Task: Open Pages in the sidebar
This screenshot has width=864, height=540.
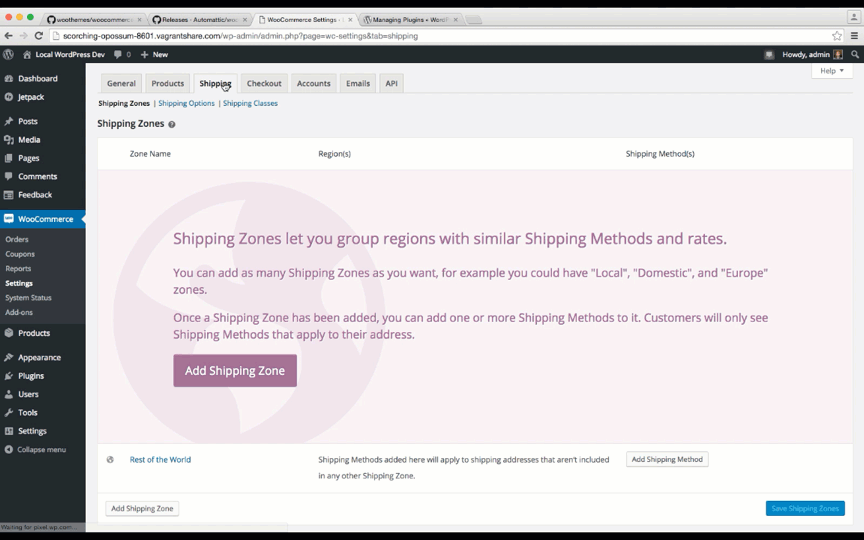Action: [x=42, y=158]
